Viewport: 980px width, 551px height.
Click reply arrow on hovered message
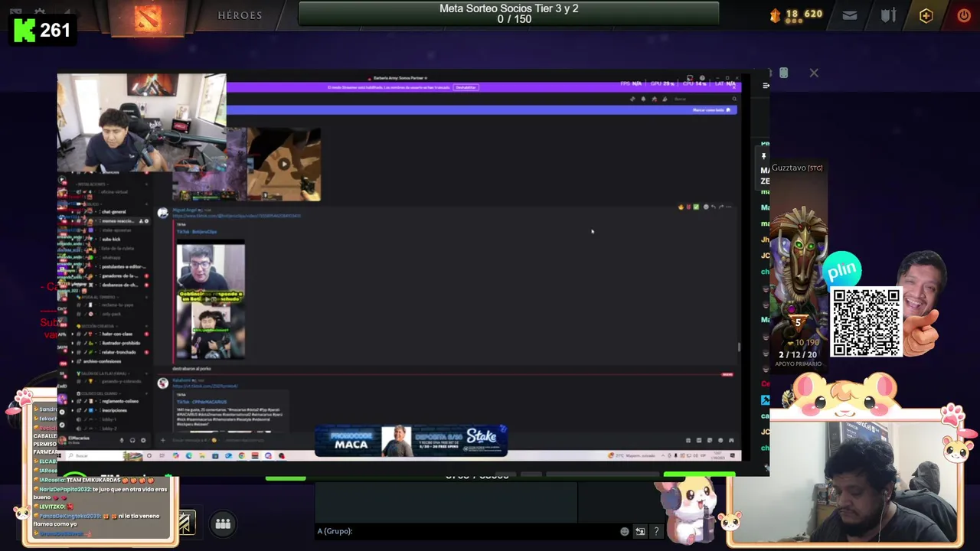[714, 207]
